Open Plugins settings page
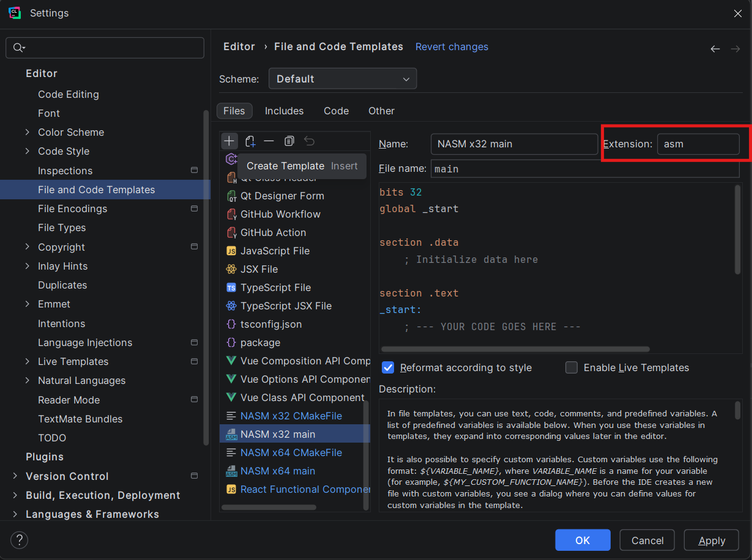 tap(45, 457)
